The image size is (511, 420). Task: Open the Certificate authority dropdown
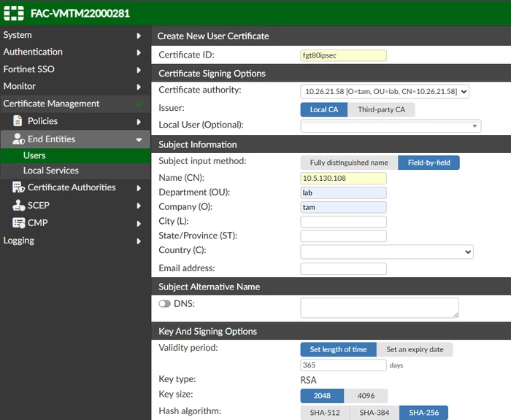click(385, 91)
